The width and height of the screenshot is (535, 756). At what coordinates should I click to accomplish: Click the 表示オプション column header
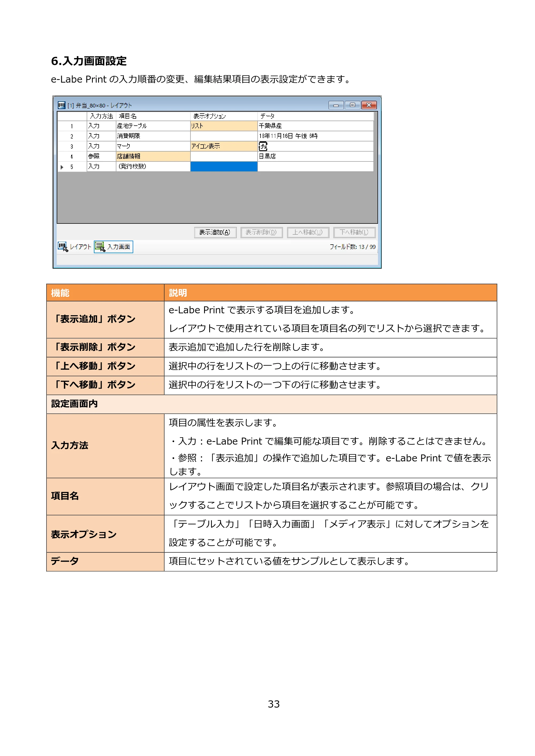tap(224, 116)
